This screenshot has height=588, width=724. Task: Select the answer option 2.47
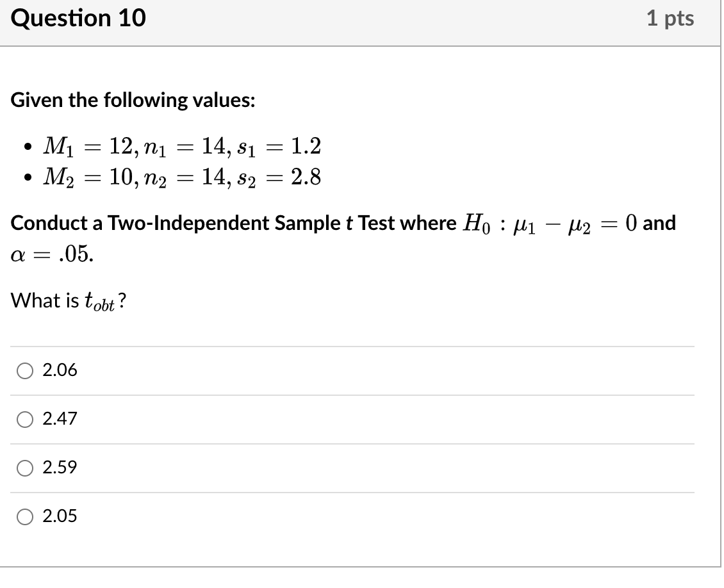60,418
